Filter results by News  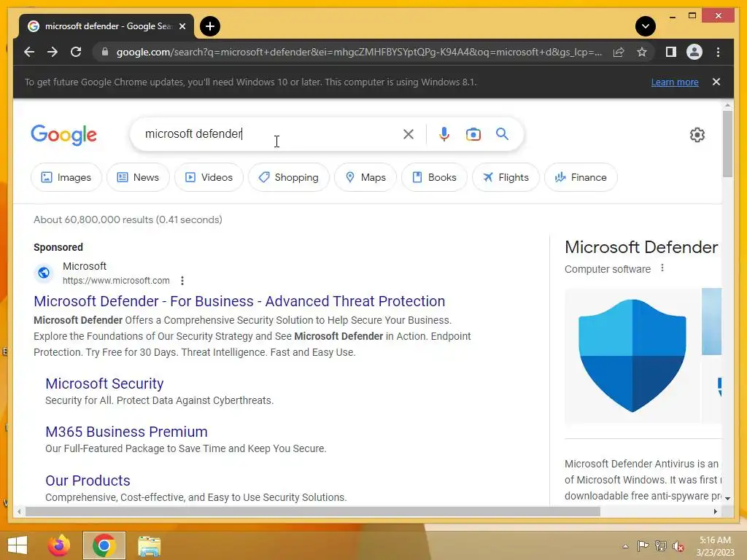coord(138,177)
